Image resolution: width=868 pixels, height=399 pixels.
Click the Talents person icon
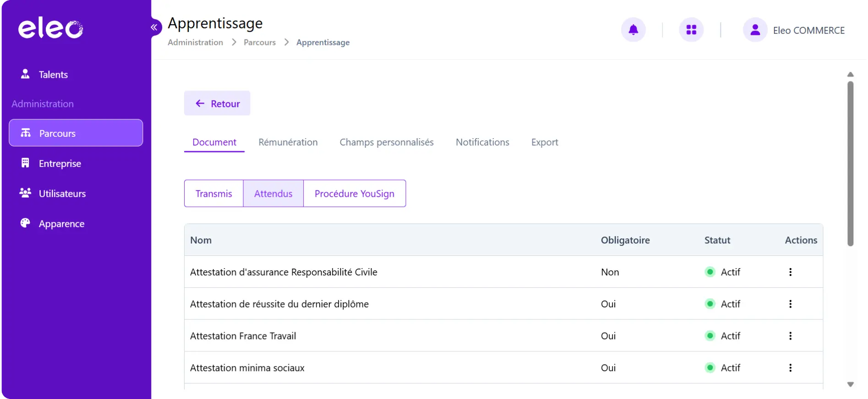pyautogui.click(x=25, y=74)
